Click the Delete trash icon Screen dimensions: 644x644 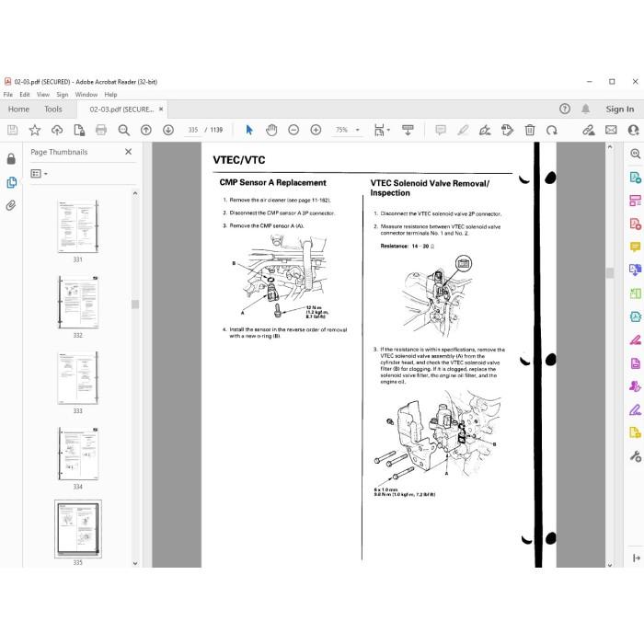pos(530,131)
